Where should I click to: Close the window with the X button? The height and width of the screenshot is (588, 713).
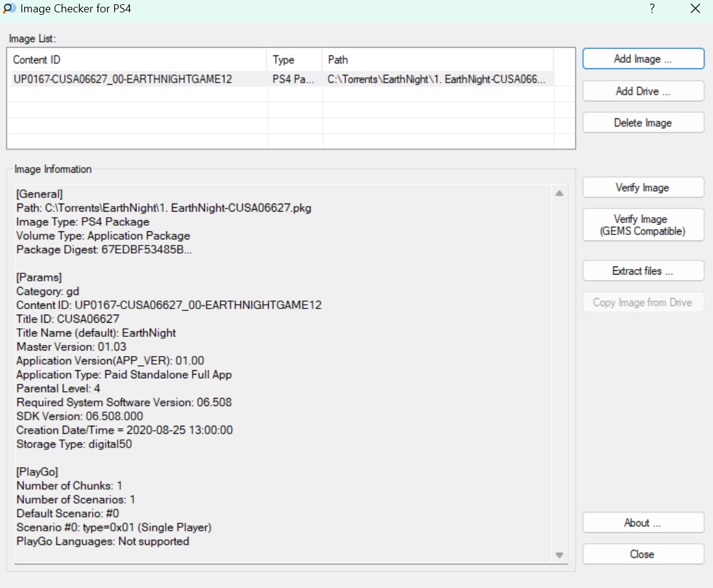pyautogui.click(x=695, y=9)
